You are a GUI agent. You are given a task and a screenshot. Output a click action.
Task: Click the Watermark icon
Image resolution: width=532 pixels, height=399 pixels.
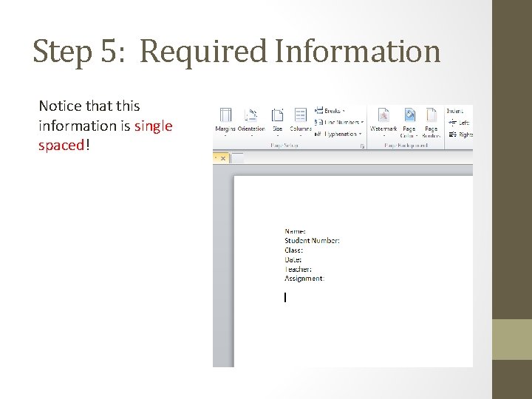pos(383,115)
